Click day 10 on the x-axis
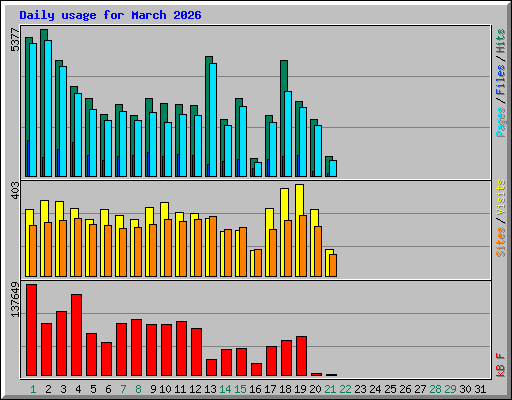 (x=165, y=389)
